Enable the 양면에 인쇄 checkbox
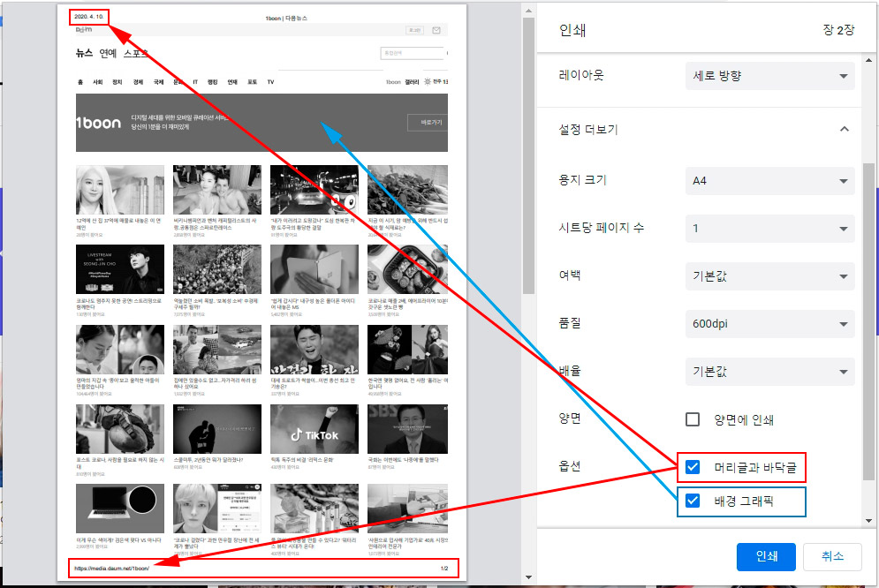Viewport: 879px width, 588px height. (693, 419)
